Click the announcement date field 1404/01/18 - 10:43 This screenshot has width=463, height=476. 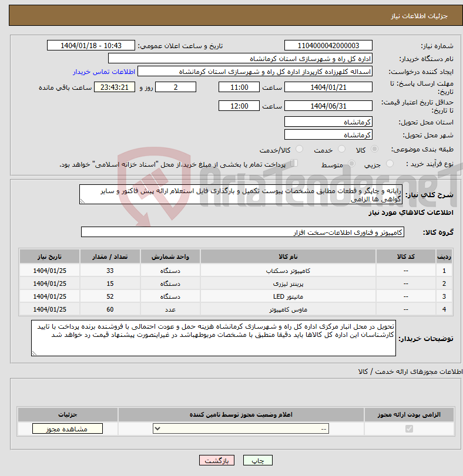click(91, 46)
